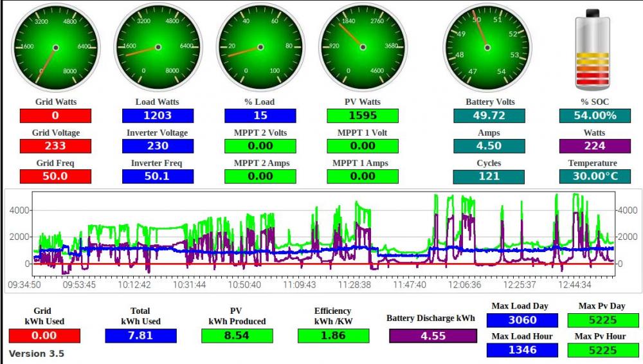Click the Temperature label
The image size is (643, 364).
click(593, 163)
